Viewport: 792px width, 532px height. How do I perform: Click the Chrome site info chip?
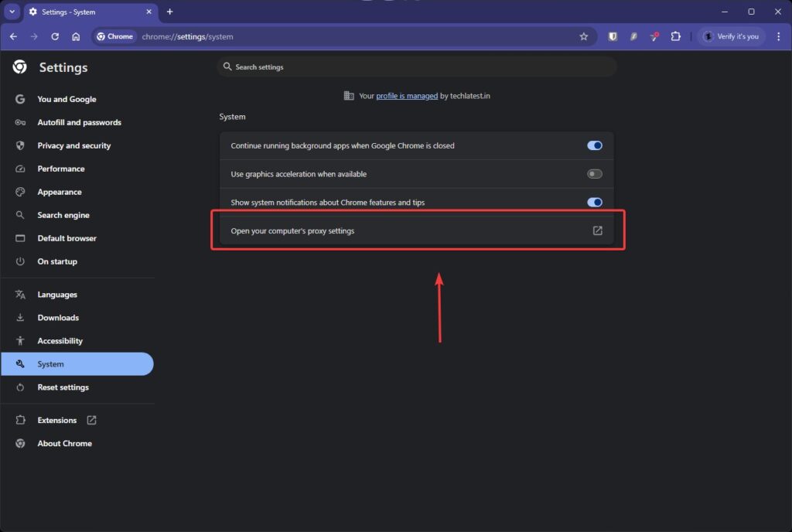pyautogui.click(x=115, y=36)
